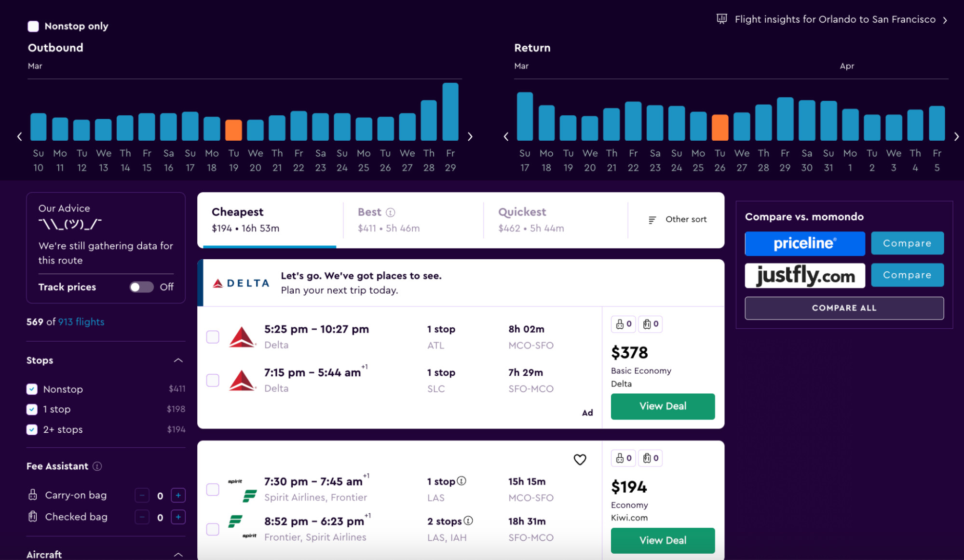
Task: Select Su 17 return price bar
Action: 525,116
